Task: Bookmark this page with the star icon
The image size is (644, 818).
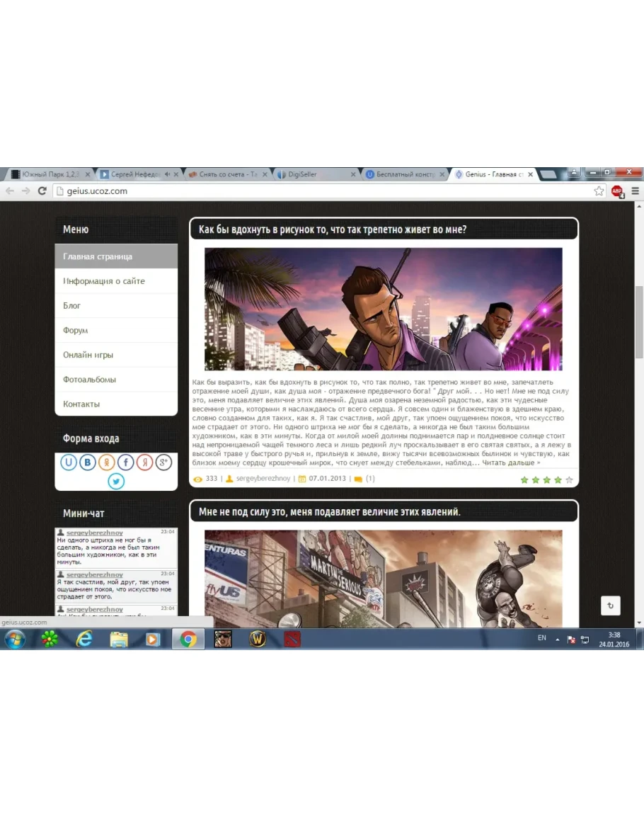Action: click(599, 191)
